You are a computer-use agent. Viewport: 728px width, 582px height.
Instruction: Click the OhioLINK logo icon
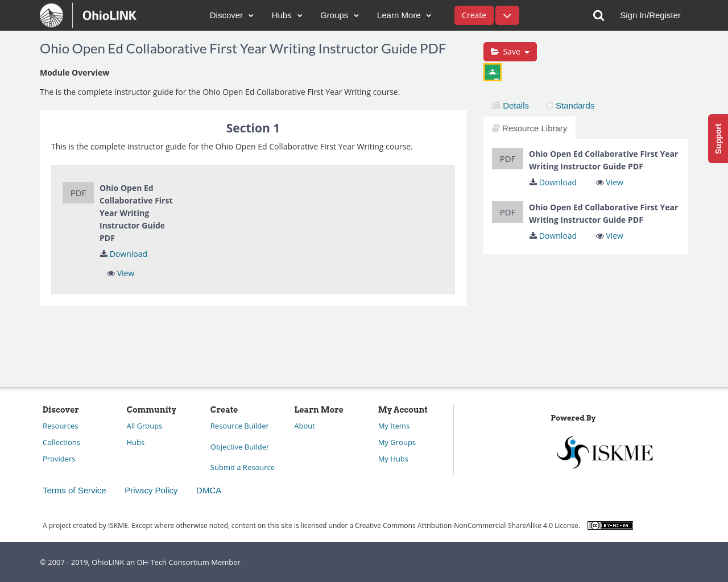52,15
